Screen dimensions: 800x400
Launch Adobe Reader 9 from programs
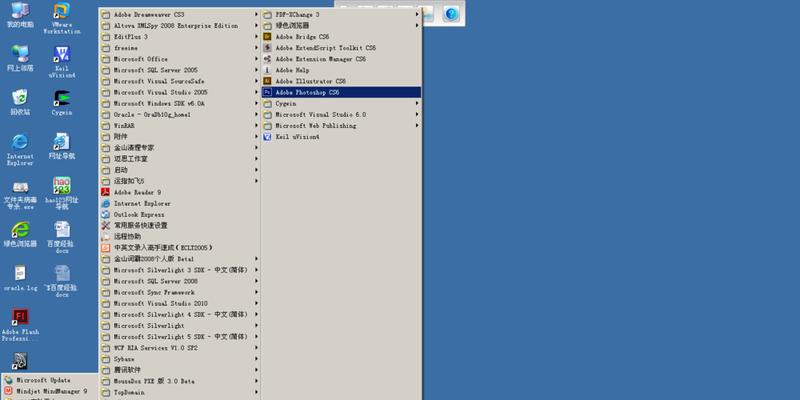click(180, 192)
